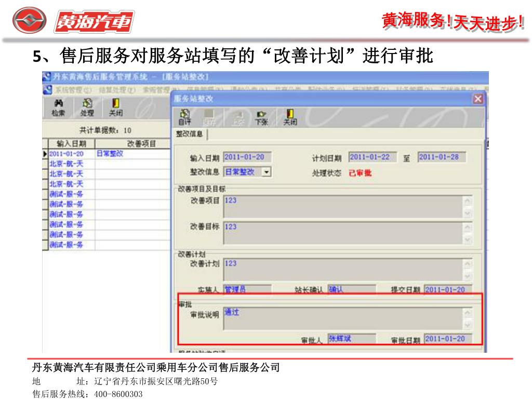Click the app icon in the main title bar

47,77
